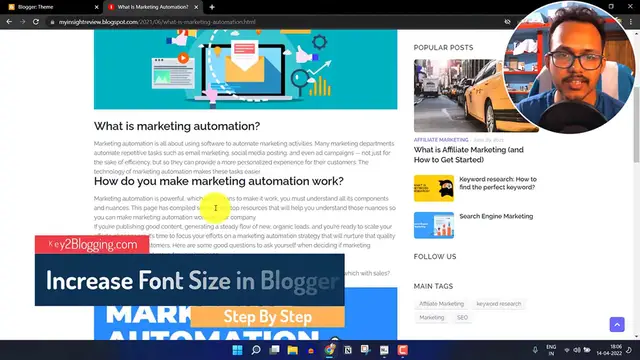
Task: Select the Affiliate Marketing tag
Action: pyautogui.click(x=441, y=304)
